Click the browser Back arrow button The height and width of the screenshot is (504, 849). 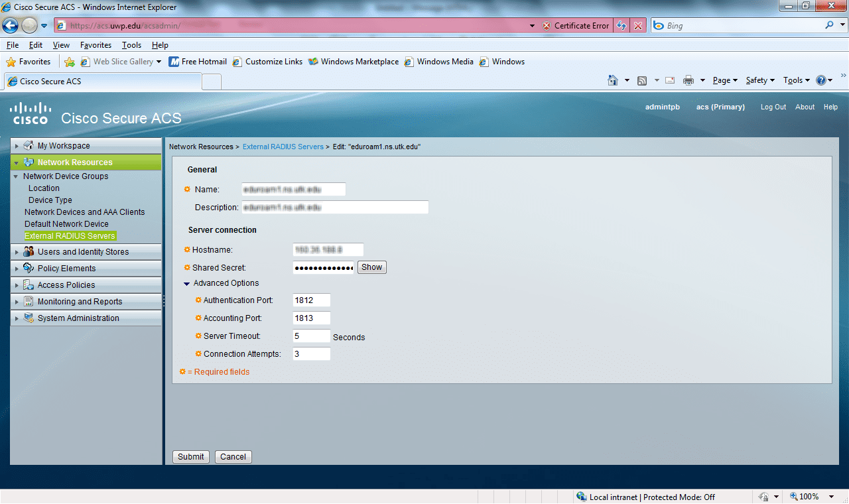pyautogui.click(x=10, y=25)
